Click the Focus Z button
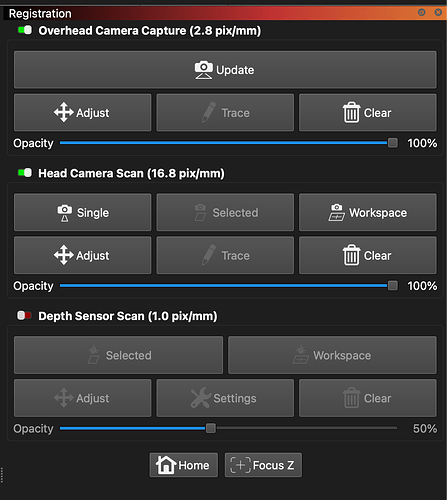This screenshot has height=500, width=447. tap(263, 465)
